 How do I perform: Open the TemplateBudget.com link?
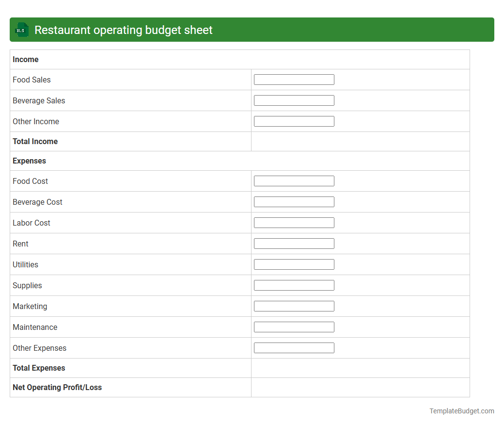(461, 411)
